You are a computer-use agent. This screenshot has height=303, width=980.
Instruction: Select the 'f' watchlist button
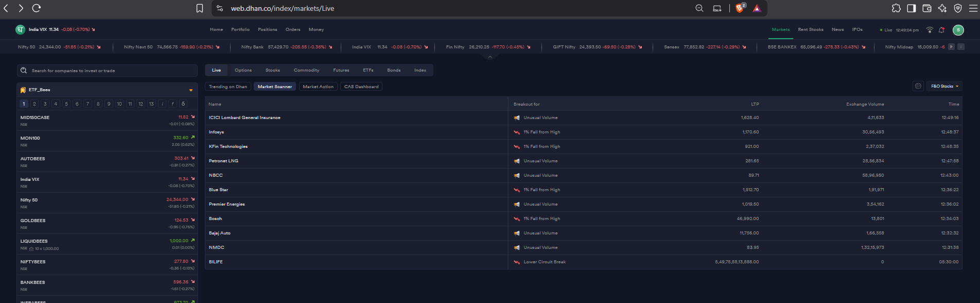172,104
